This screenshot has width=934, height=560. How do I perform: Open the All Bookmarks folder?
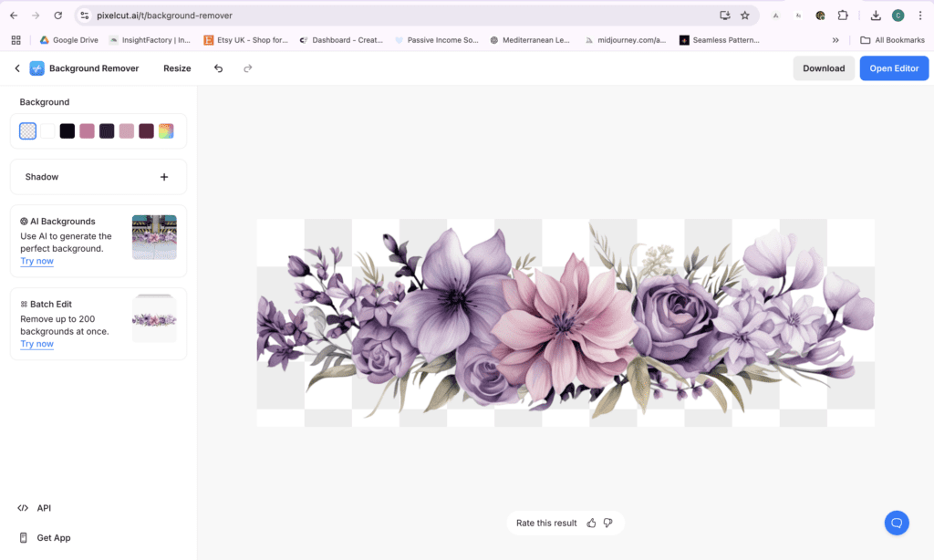[x=892, y=40]
